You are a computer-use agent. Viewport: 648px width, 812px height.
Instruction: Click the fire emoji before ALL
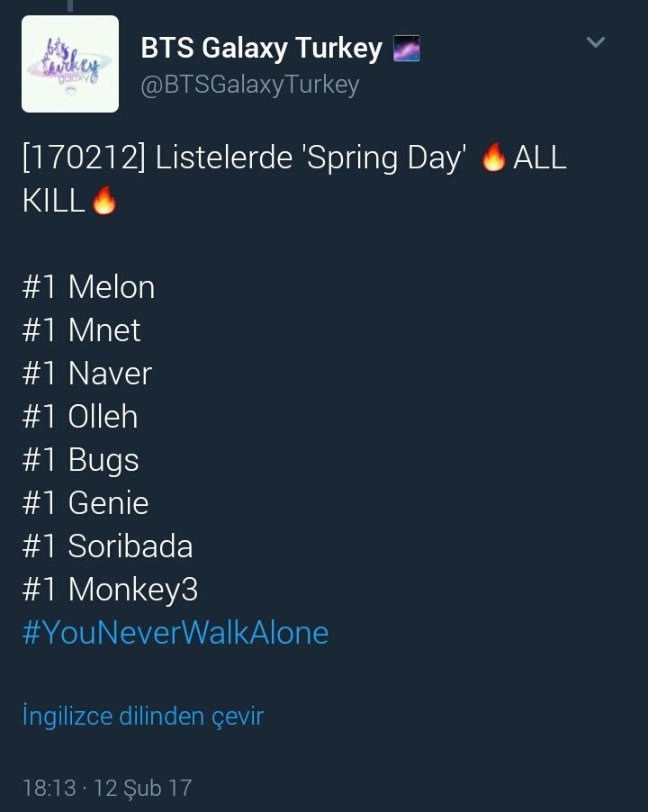pyautogui.click(x=493, y=158)
